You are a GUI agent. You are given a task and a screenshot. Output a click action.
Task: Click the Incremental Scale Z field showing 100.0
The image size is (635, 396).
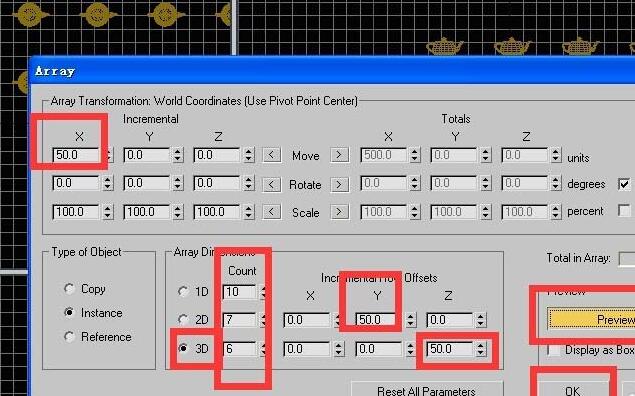tap(217, 212)
